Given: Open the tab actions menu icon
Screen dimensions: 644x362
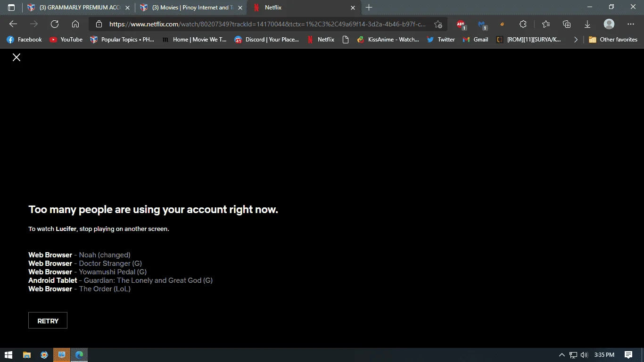Looking at the screenshot, I should [11, 8].
